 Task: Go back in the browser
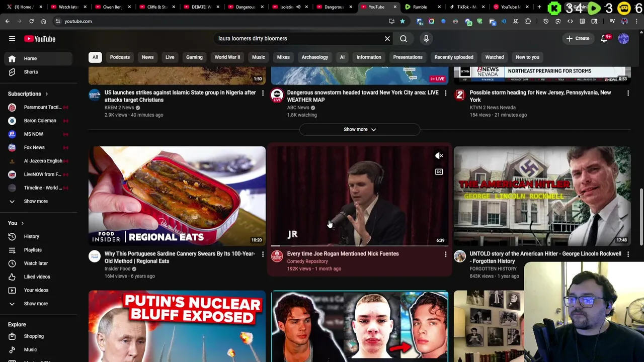(x=7, y=21)
